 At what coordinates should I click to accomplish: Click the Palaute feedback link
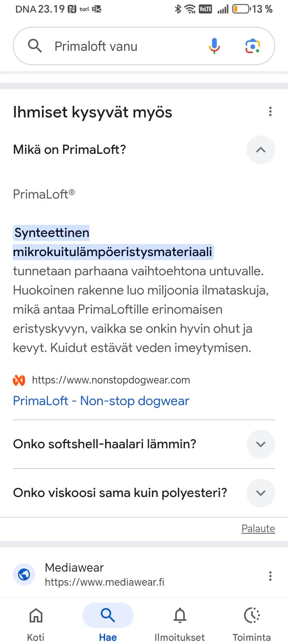[x=258, y=529]
